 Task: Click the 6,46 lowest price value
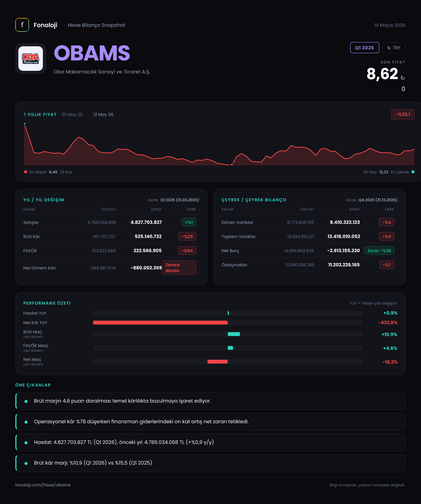[x=53, y=172]
